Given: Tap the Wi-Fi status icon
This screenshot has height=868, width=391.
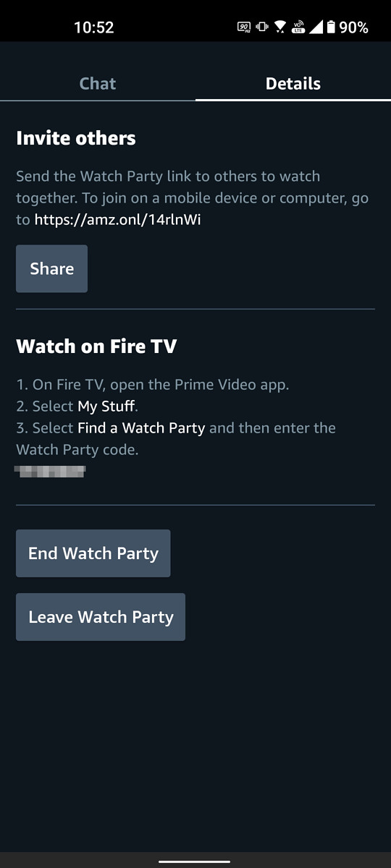Looking at the screenshot, I should click(x=280, y=27).
